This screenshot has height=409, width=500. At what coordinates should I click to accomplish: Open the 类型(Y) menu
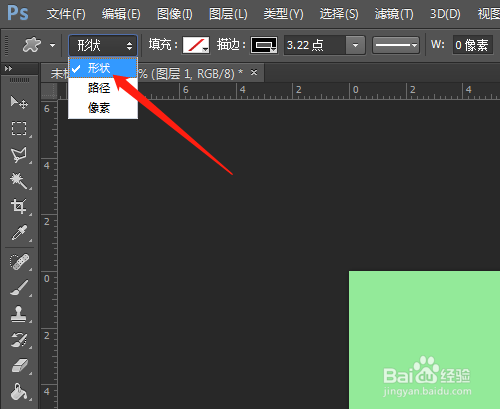click(284, 14)
